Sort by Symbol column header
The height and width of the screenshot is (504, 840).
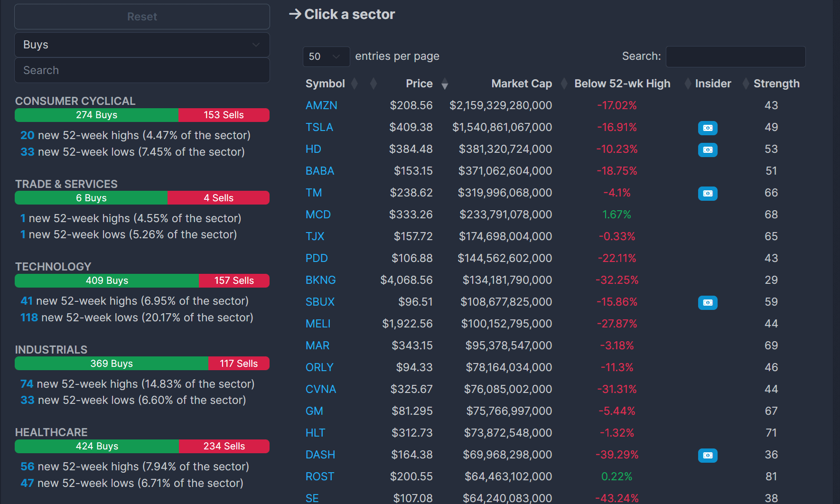coord(325,84)
